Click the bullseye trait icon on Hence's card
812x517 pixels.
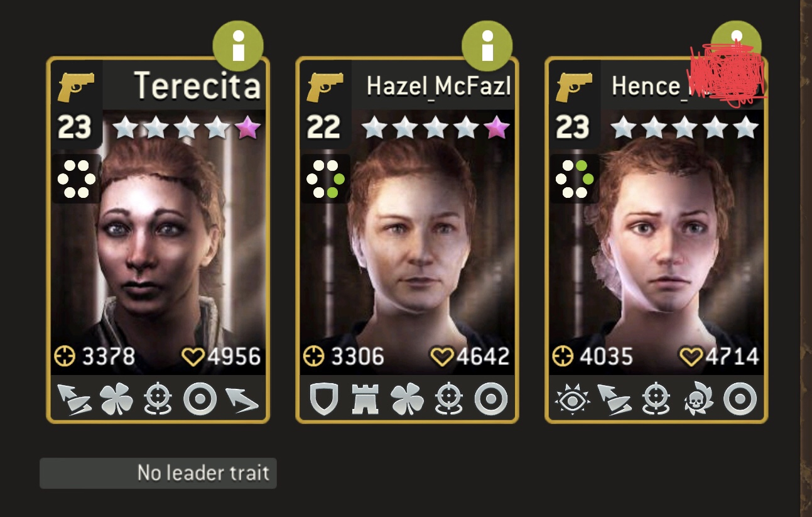click(x=740, y=399)
